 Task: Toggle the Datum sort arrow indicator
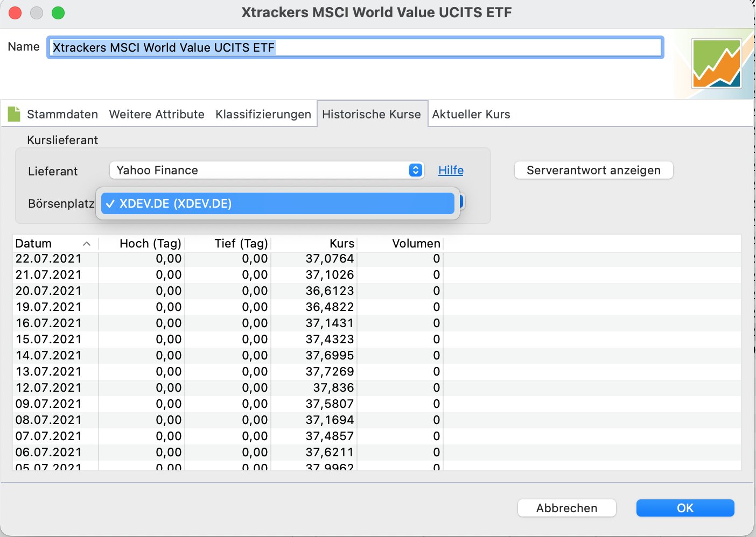[x=87, y=244]
